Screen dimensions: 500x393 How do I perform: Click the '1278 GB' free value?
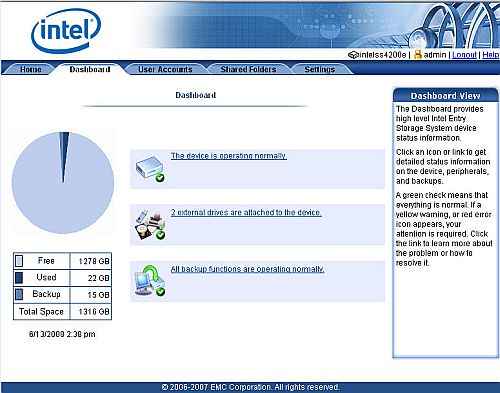coord(94,261)
